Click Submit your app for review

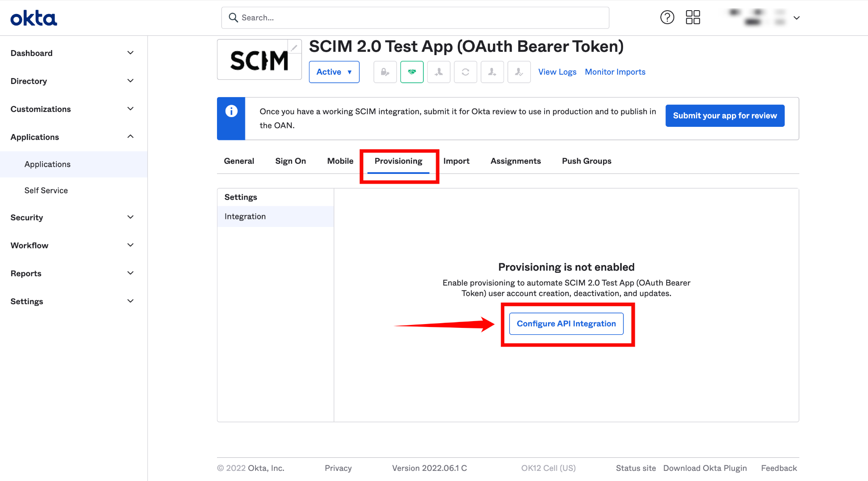tap(725, 116)
